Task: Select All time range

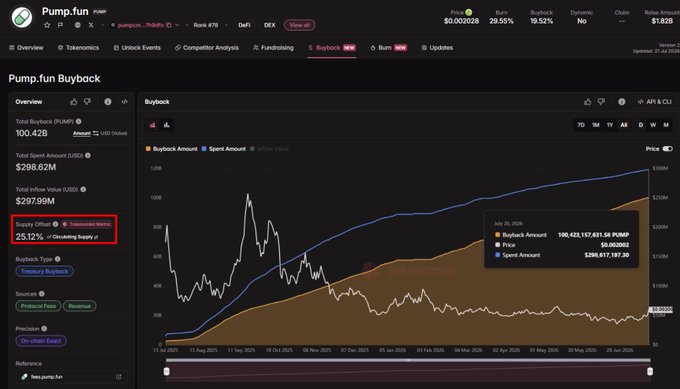Action: 624,125
